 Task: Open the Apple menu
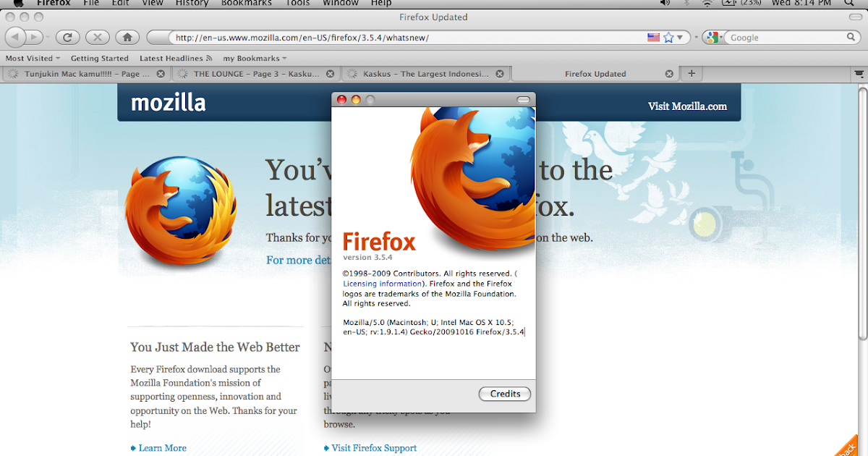[x=18, y=3]
